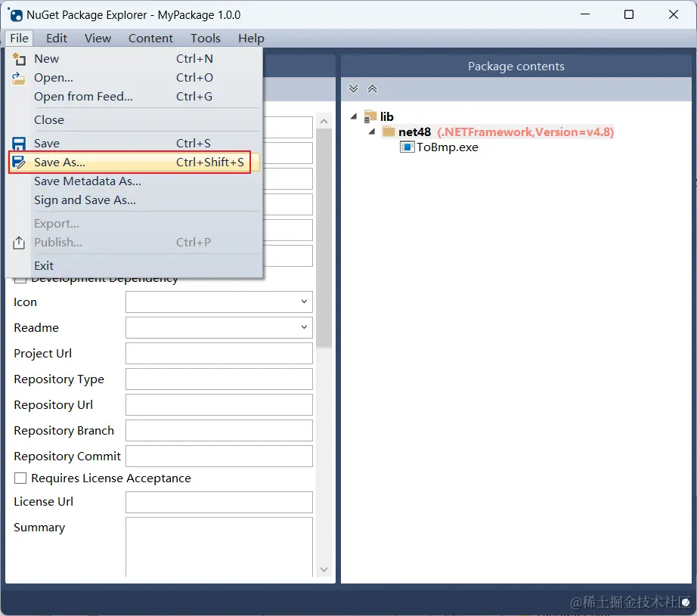Click the lib folder icon in package tree
This screenshot has width=697, height=616.
(x=370, y=116)
